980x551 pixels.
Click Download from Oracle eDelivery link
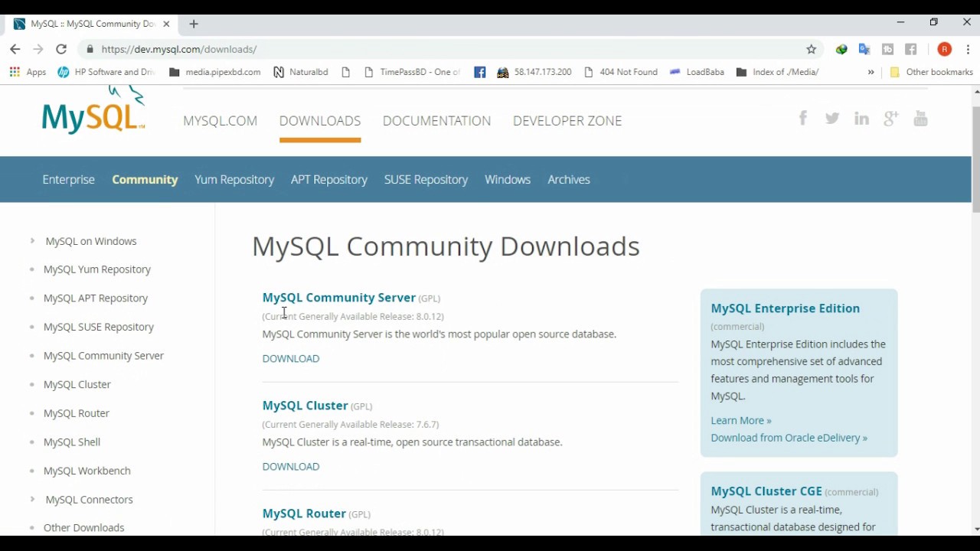point(789,438)
